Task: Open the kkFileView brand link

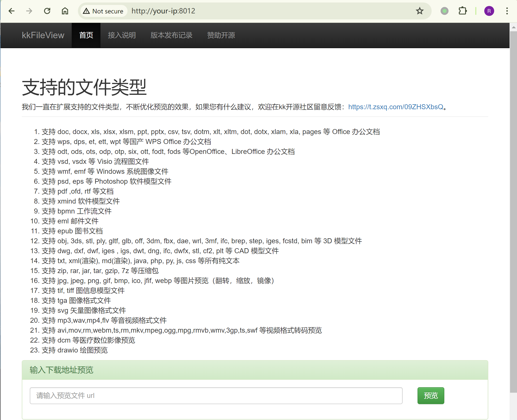Action: tap(43, 35)
